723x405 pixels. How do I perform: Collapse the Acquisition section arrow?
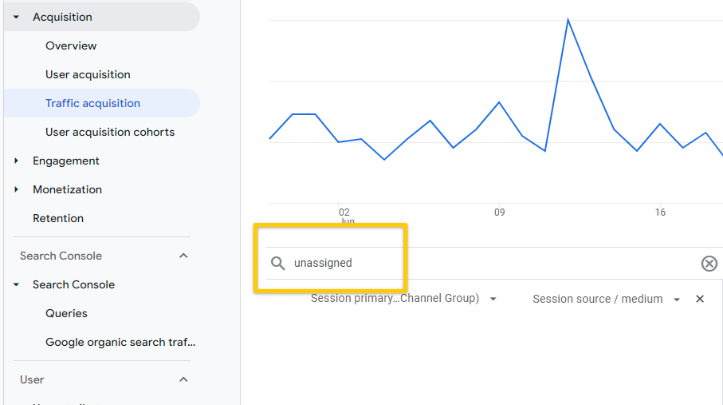point(16,17)
